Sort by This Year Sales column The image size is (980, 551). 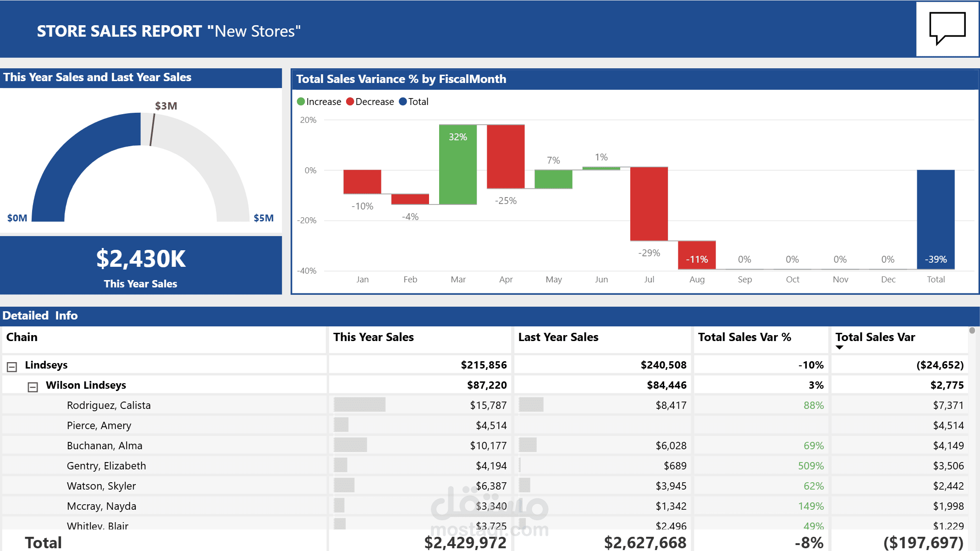pyautogui.click(x=373, y=337)
